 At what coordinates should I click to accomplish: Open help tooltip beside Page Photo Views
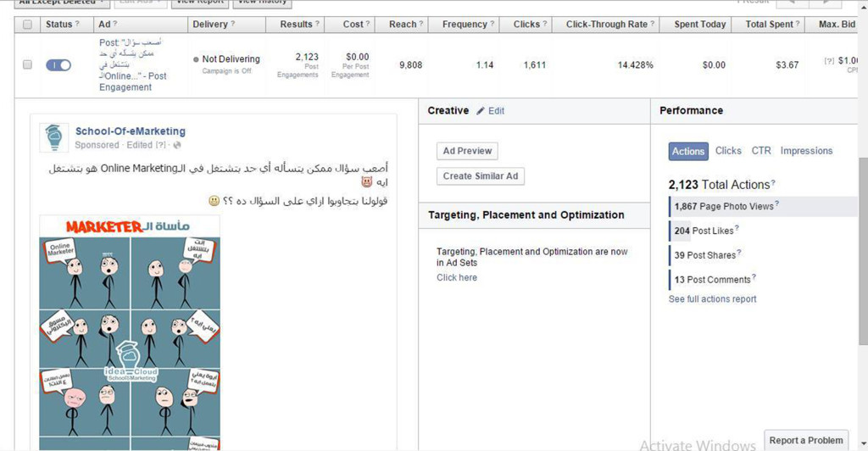coord(777,204)
